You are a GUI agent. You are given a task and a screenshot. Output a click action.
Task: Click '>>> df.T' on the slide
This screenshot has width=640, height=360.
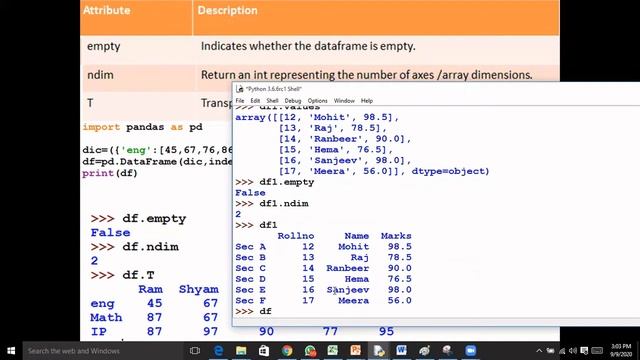click(122, 275)
